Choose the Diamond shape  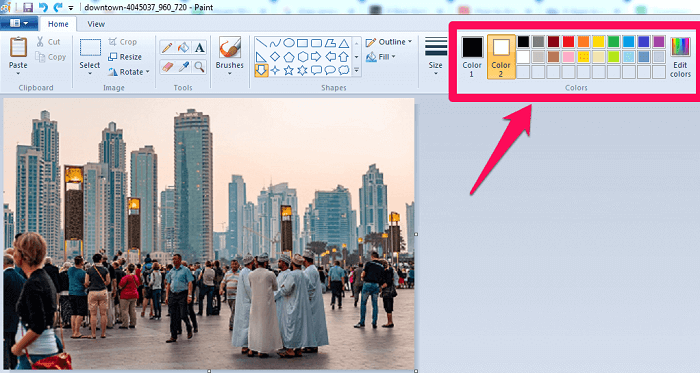[275, 57]
